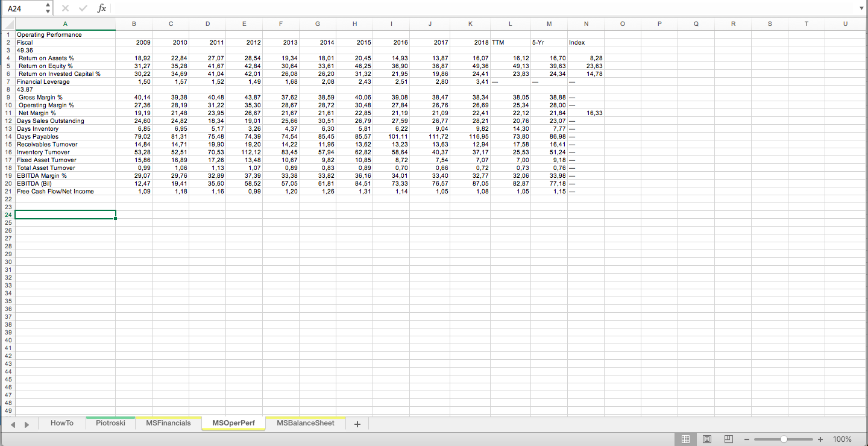Image resolution: width=868 pixels, height=446 pixels.
Task: Expand the formula bar with arrow
Action: tap(861, 8)
